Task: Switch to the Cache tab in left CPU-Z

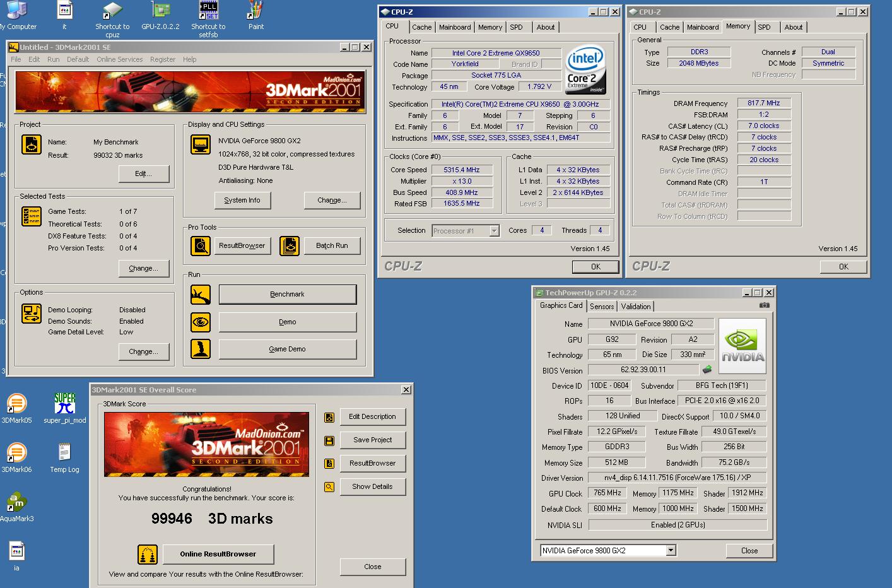Action: (422, 27)
